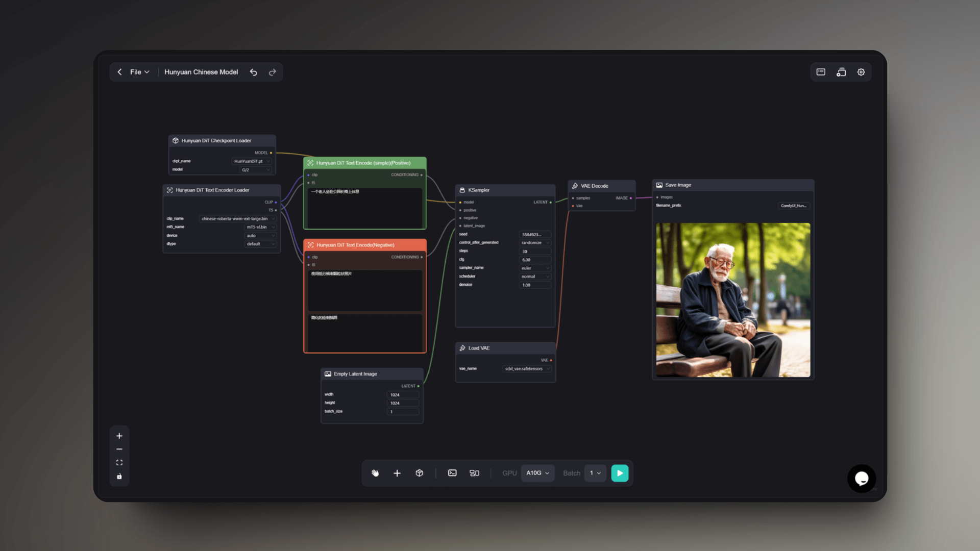Select the hand pan tool
This screenshot has height=551, width=980.
[x=375, y=473]
